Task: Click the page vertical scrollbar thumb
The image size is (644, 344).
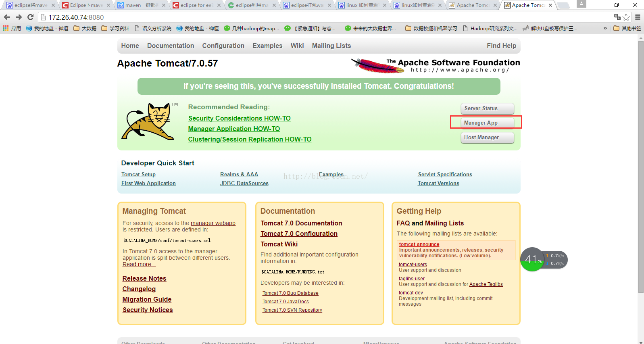Action: click(x=641, y=167)
